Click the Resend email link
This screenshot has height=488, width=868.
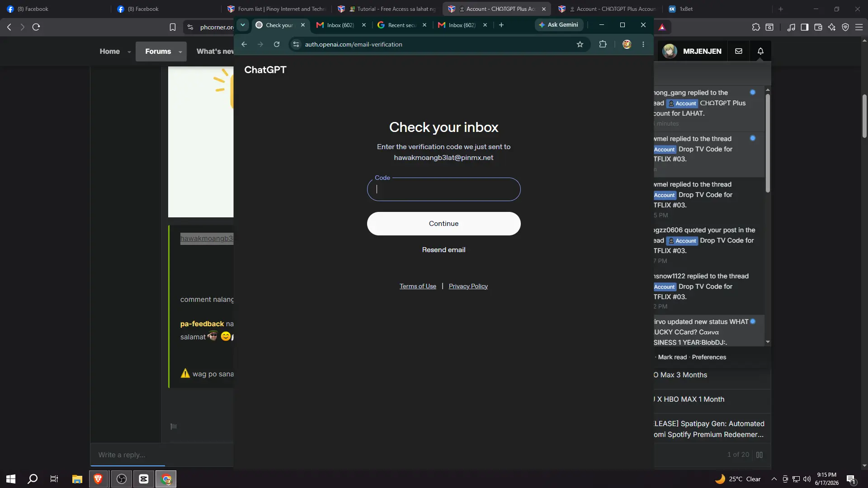(x=443, y=250)
